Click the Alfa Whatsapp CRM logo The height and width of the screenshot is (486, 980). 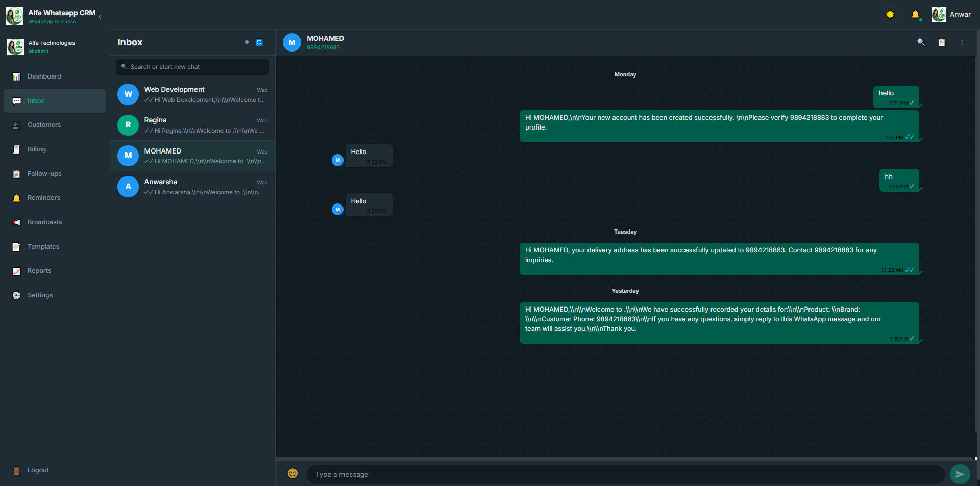point(14,16)
